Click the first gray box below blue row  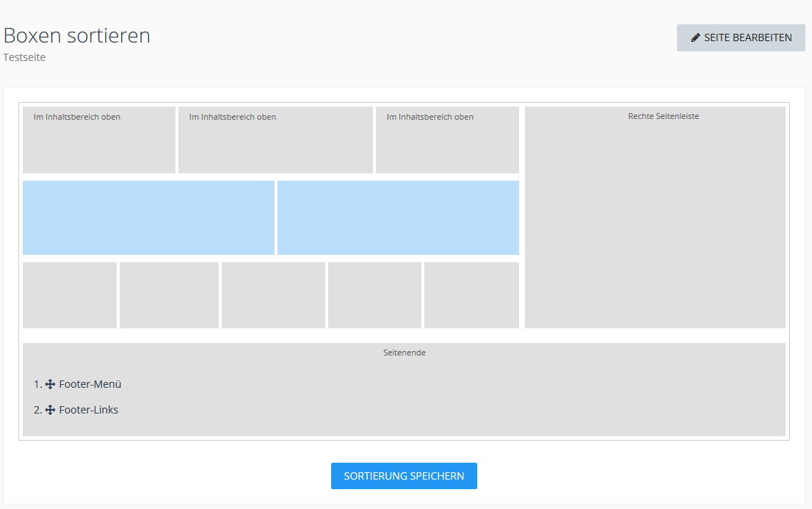[70, 295]
